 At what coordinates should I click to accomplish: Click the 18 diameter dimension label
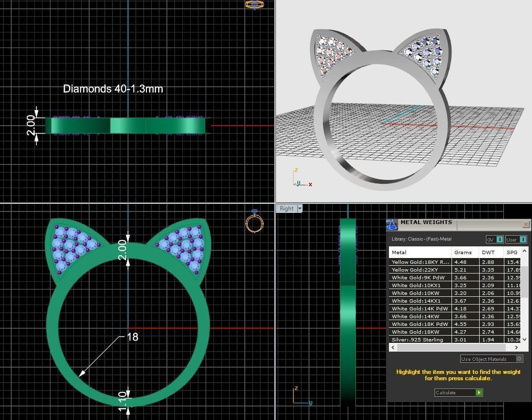pyautogui.click(x=132, y=337)
